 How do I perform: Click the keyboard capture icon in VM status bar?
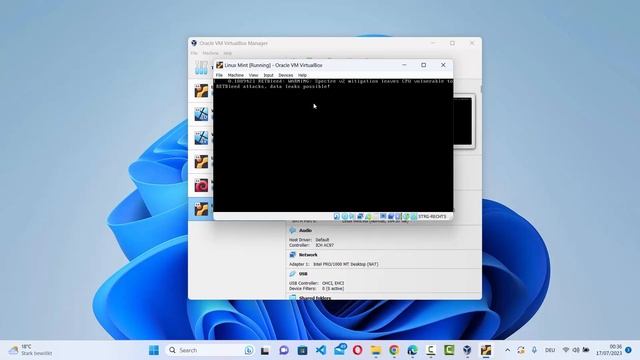tap(413, 216)
